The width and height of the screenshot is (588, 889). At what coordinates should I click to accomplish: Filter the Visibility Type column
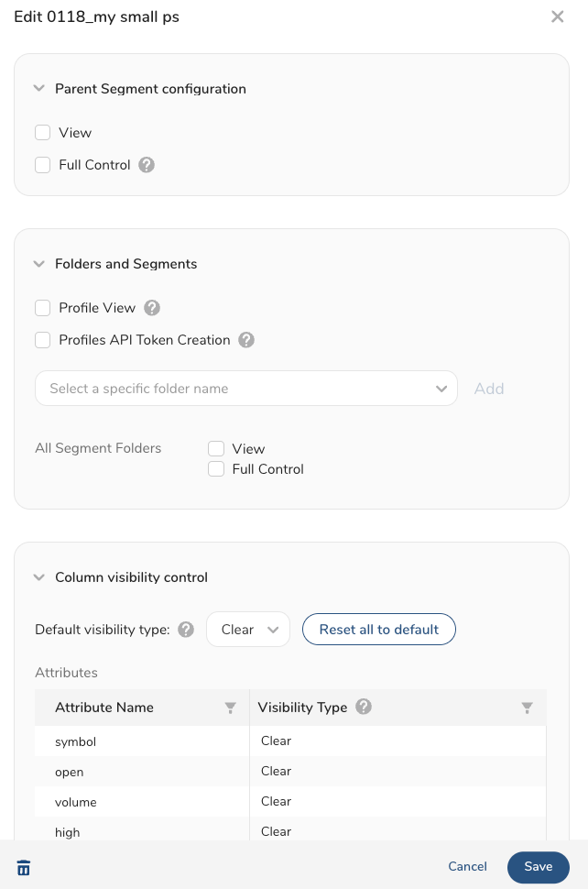tap(528, 708)
